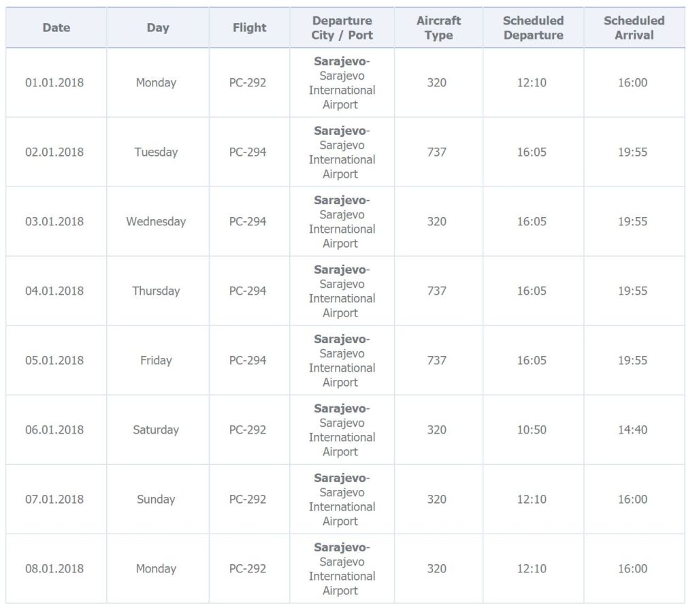This screenshot has height=616, width=697.
Task: Click the Departure City / Port header
Action: point(342,28)
